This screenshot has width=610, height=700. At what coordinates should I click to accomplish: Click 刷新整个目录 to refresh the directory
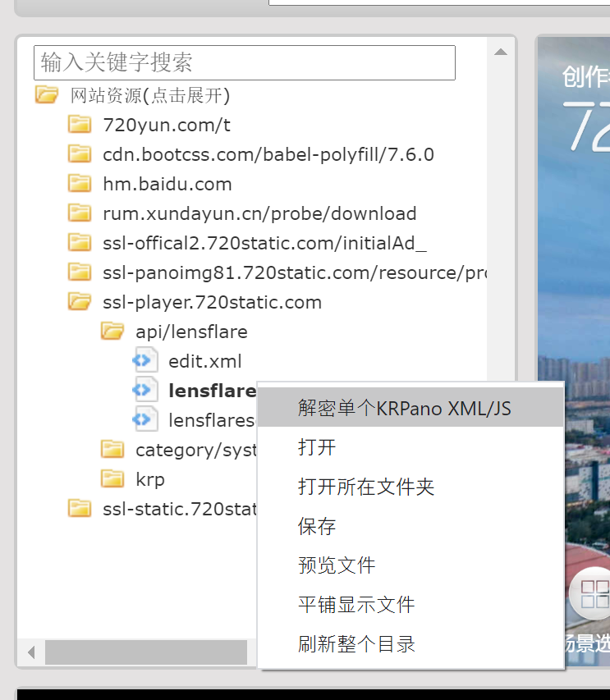pos(356,644)
